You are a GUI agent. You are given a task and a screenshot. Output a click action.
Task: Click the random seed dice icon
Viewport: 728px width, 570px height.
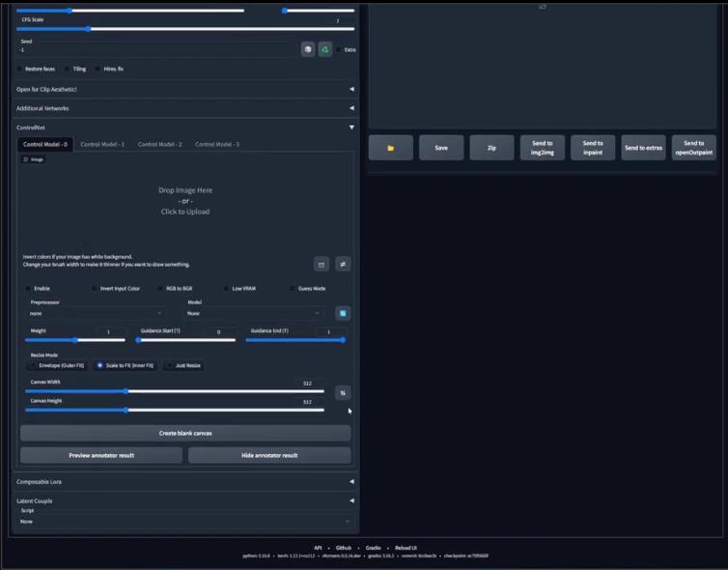coord(308,49)
